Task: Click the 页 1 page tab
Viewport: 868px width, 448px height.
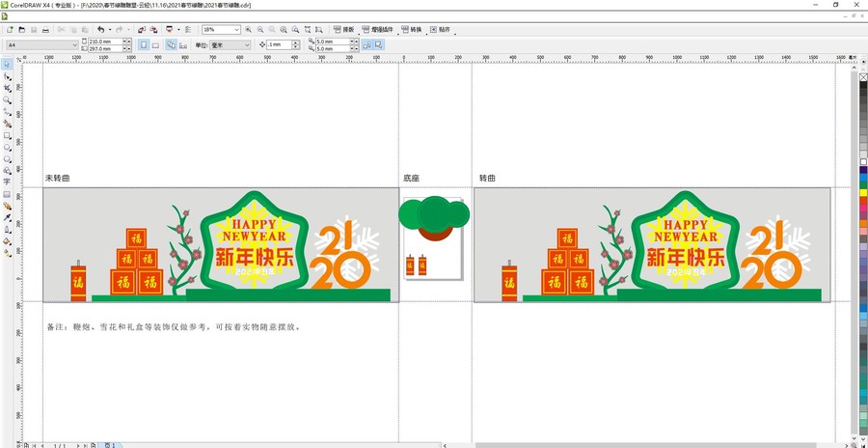Action: click(110, 445)
